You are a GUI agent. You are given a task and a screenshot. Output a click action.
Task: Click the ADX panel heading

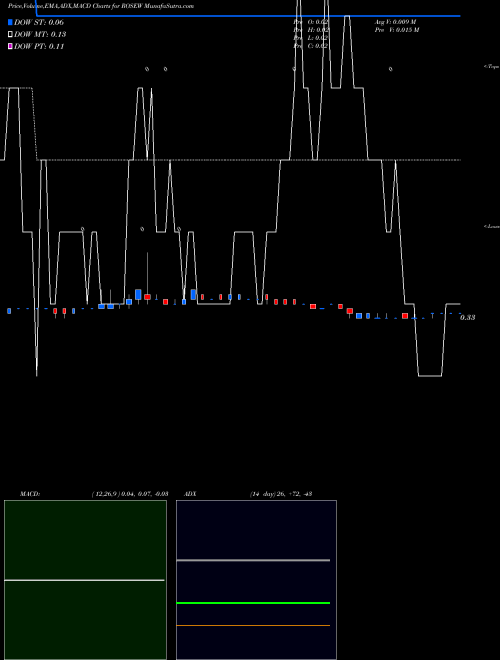190,494
